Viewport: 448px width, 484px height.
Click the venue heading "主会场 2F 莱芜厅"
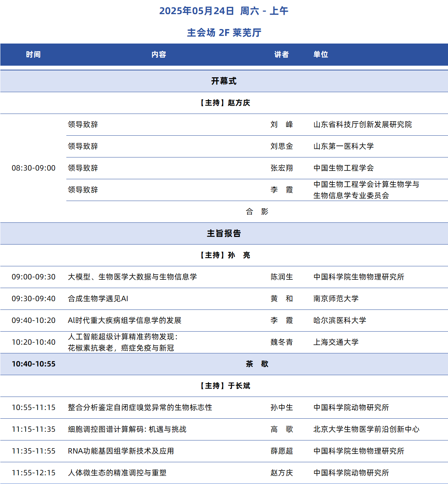tap(224, 33)
